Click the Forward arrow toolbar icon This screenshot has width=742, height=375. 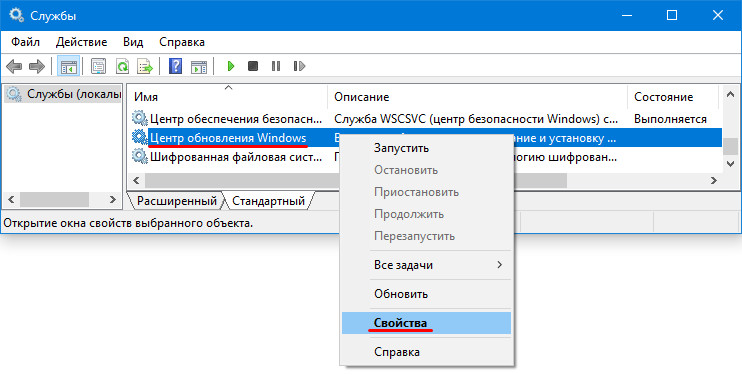36,66
